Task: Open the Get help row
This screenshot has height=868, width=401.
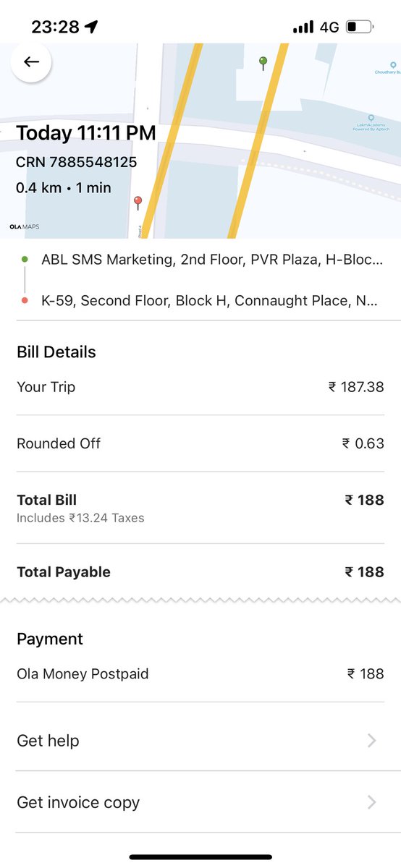Action: click(200, 740)
